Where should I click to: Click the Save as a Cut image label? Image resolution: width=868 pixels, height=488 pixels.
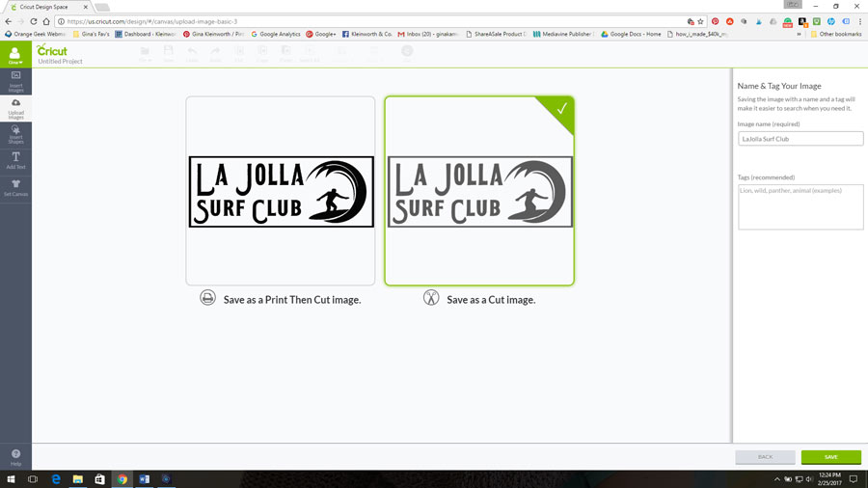tap(491, 300)
